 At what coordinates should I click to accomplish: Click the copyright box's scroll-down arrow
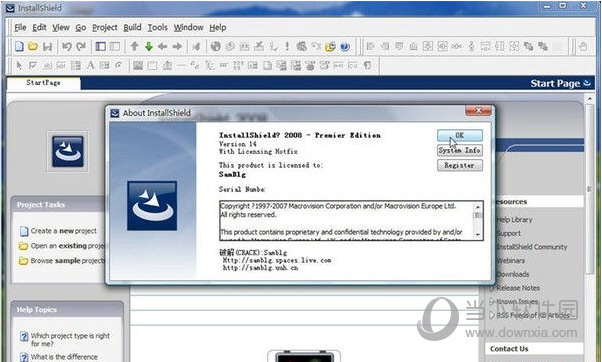[x=478, y=234]
